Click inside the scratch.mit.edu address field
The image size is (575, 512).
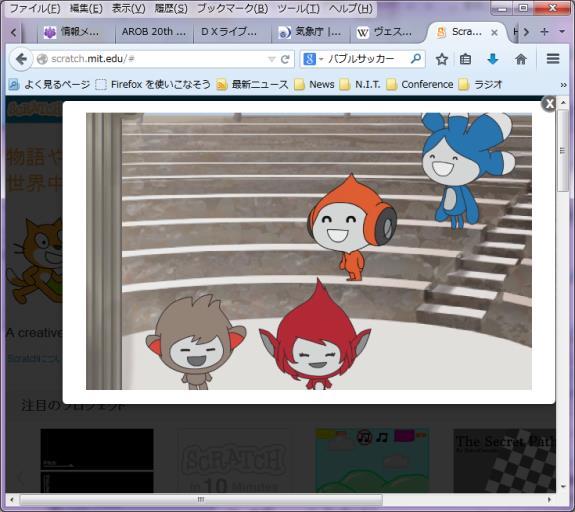tap(158, 59)
